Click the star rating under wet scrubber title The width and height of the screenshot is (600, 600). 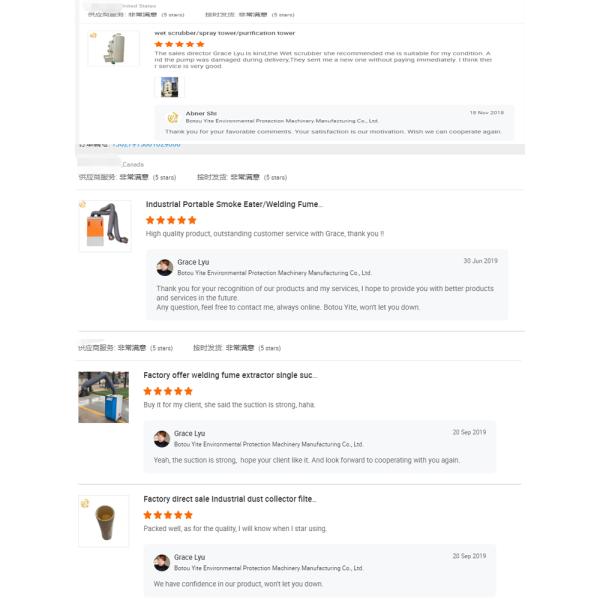click(x=179, y=44)
